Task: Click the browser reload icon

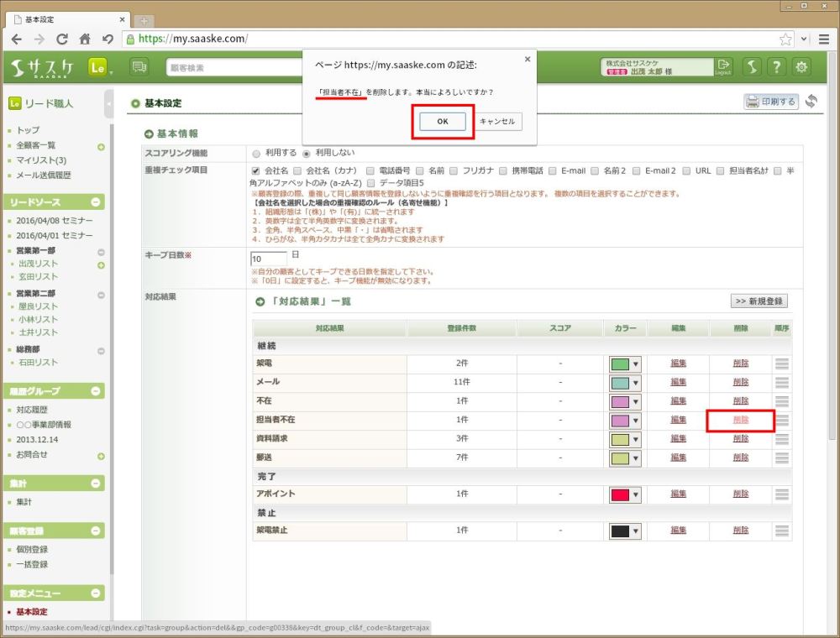Action: tap(61, 39)
